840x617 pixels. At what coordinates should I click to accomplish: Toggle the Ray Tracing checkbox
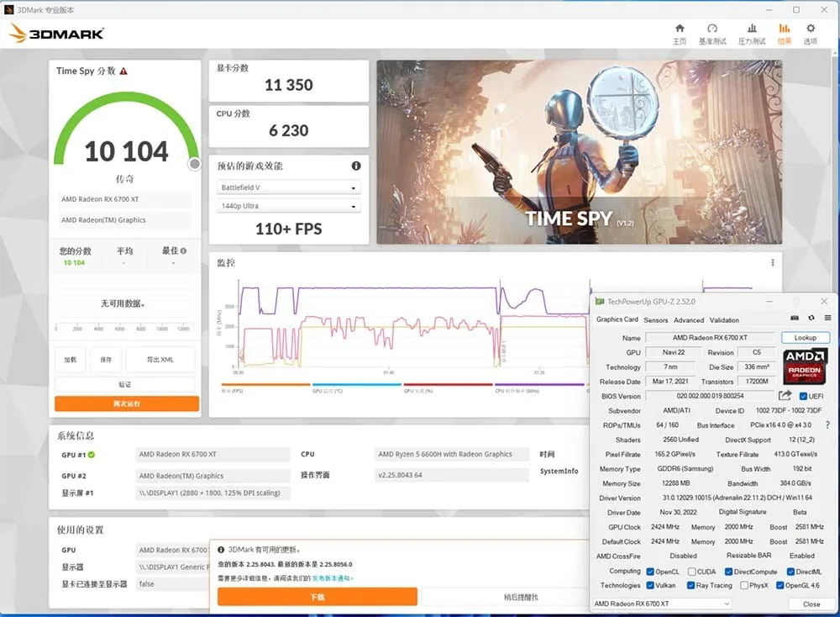point(692,585)
